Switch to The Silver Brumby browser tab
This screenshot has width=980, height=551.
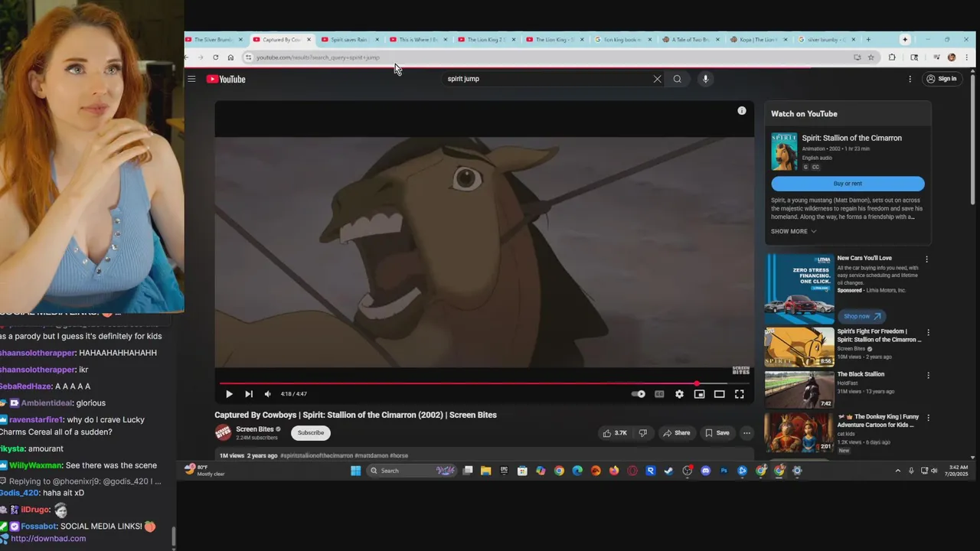(214, 40)
